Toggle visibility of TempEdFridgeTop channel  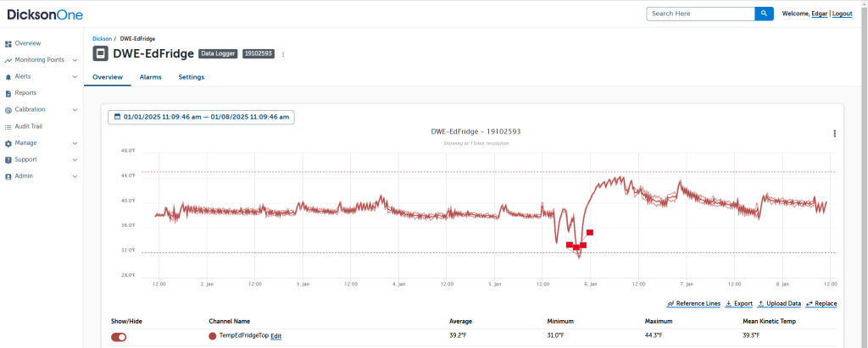click(x=119, y=336)
